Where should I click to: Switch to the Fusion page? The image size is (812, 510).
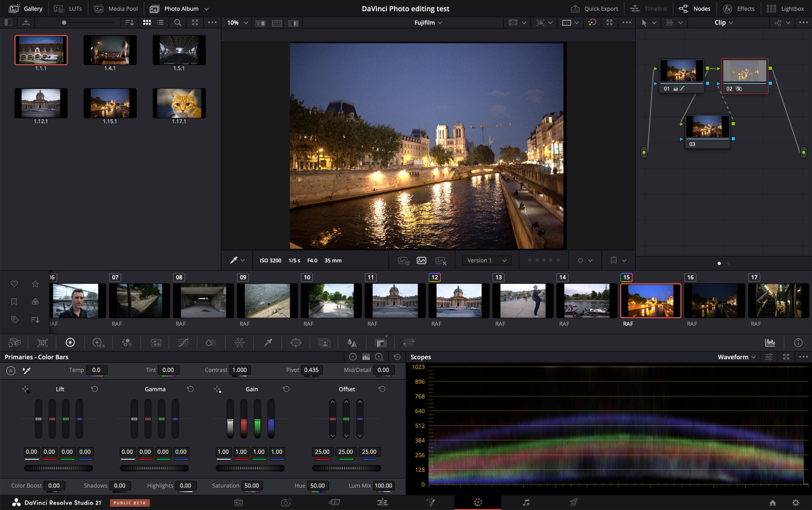pyautogui.click(x=430, y=502)
